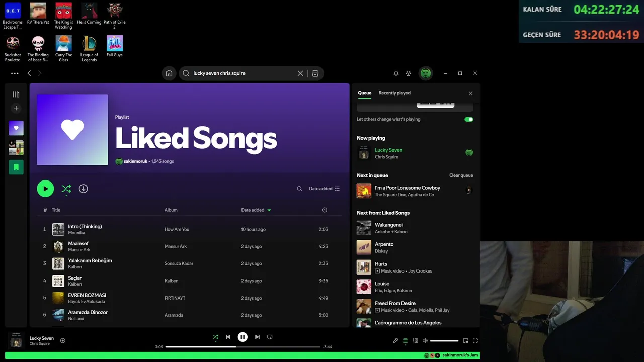Select Wakangenei in the queue
The width and height of the screenshot is (644, 362).
(415, 228)
